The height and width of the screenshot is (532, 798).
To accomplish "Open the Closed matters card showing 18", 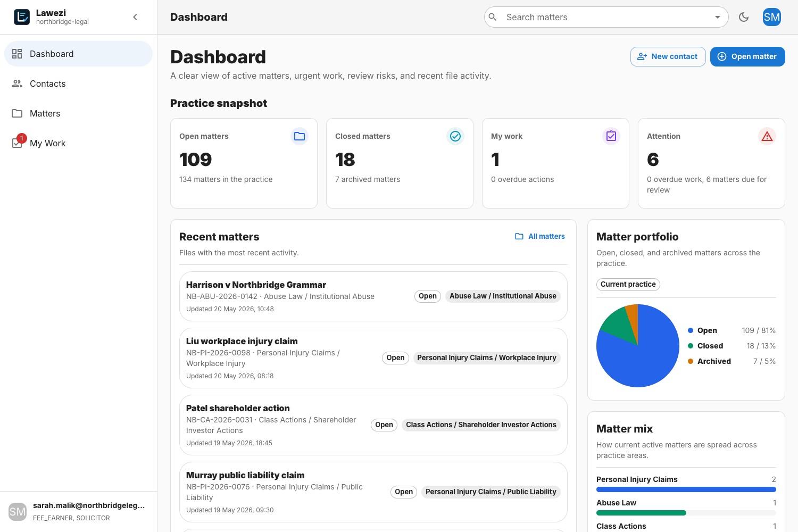I will [x=400, y=163].
